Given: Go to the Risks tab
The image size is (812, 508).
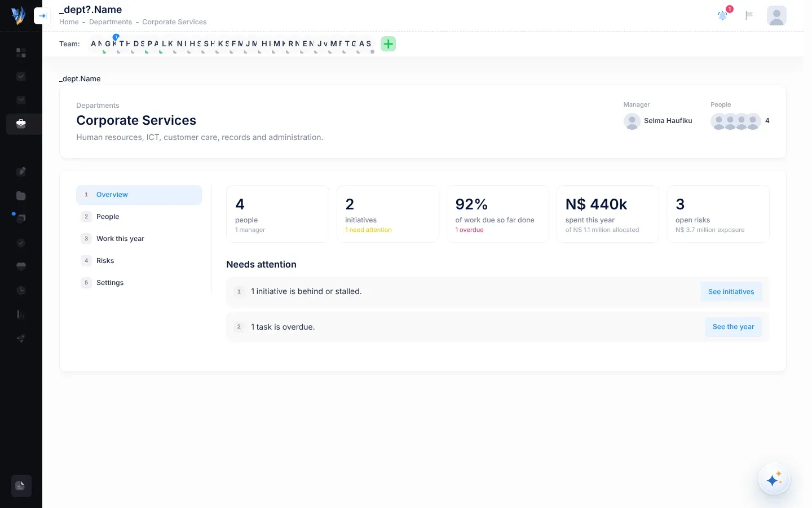Looking at the screenshot, I should (139, 261).
